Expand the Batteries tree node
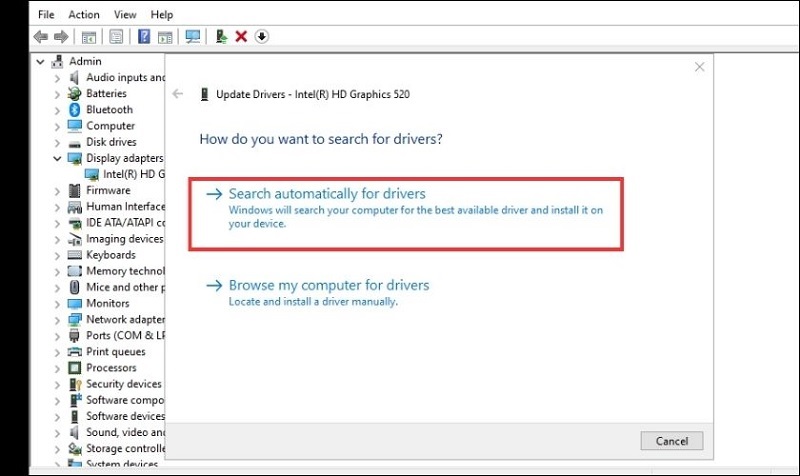 [57, 94]
